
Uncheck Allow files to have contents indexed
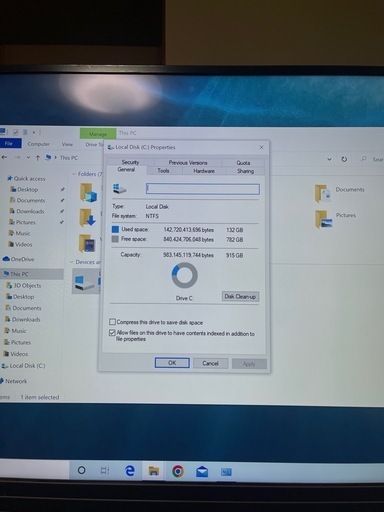(113, 333)
